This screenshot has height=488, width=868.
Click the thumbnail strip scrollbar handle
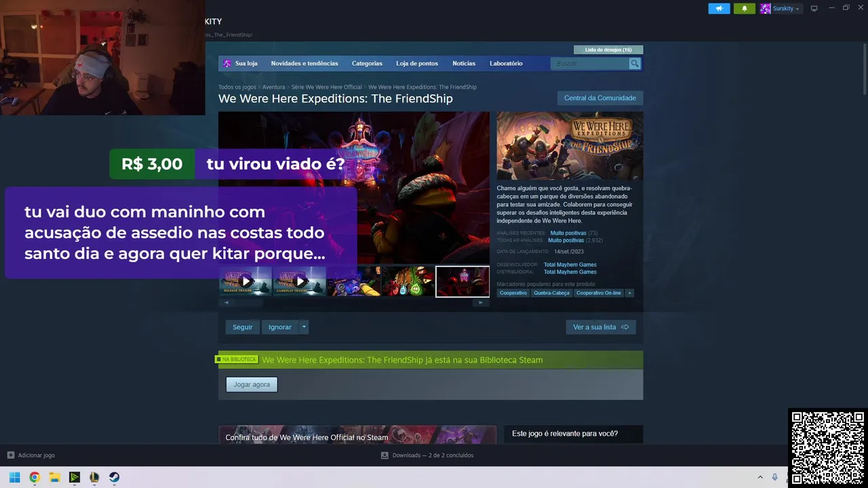click(249, 303)
